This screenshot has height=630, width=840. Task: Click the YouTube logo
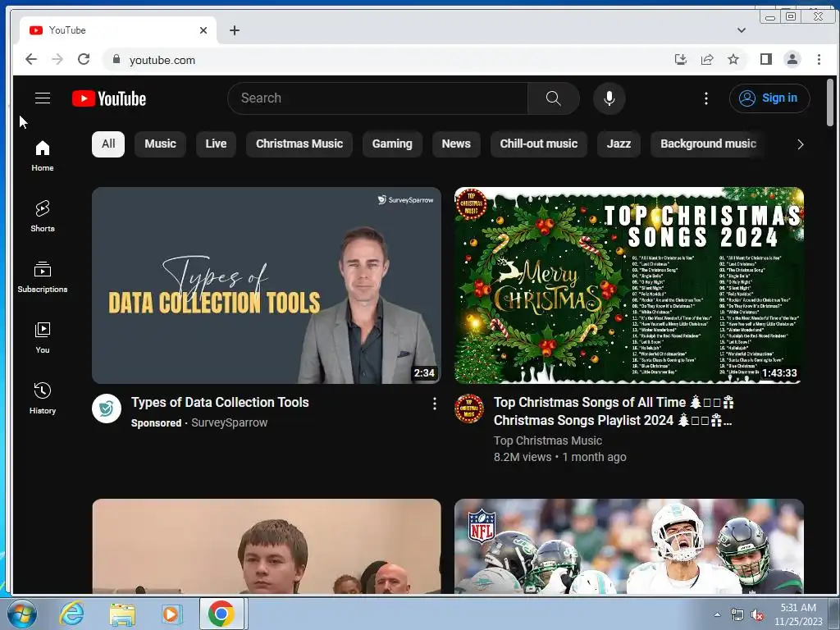[x=109, y=98]
